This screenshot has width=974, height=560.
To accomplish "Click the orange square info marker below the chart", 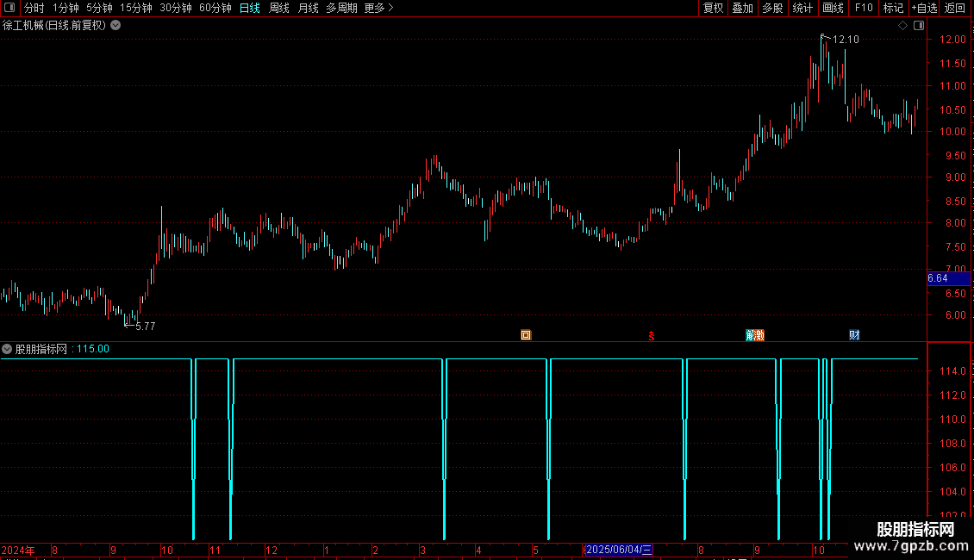I will coord(526,335).
